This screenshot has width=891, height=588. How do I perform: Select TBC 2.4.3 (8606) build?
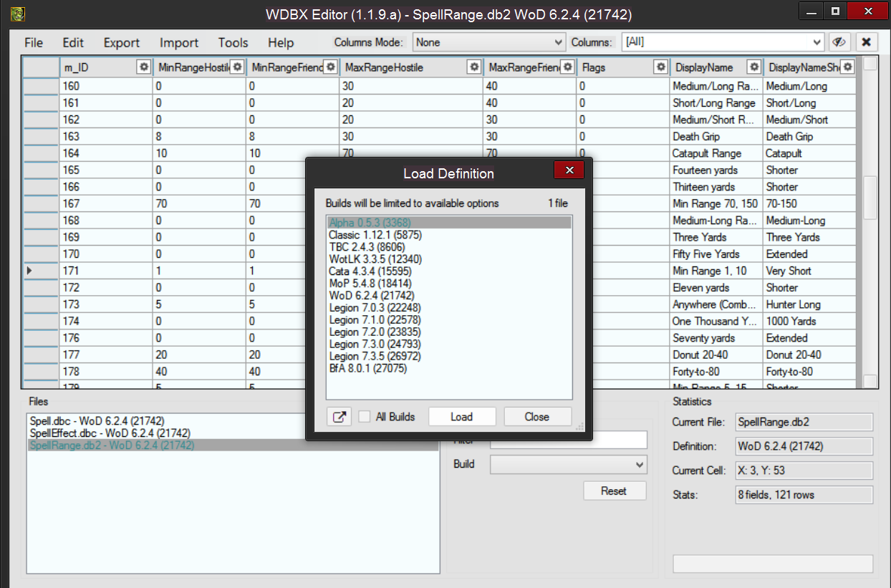tap(449, 247)
